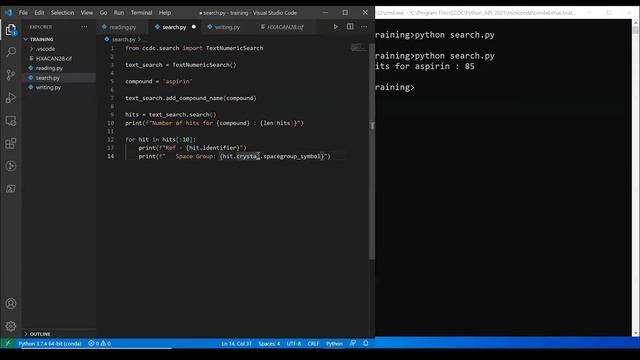Click the cmd window vertical scrollbar
This screenshot has width=640, height=360.
pos(636,178)
